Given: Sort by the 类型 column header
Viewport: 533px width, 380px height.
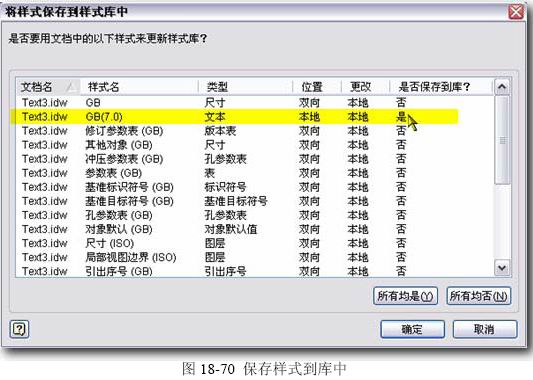Looking at the screenshot, I should point(246,87).
